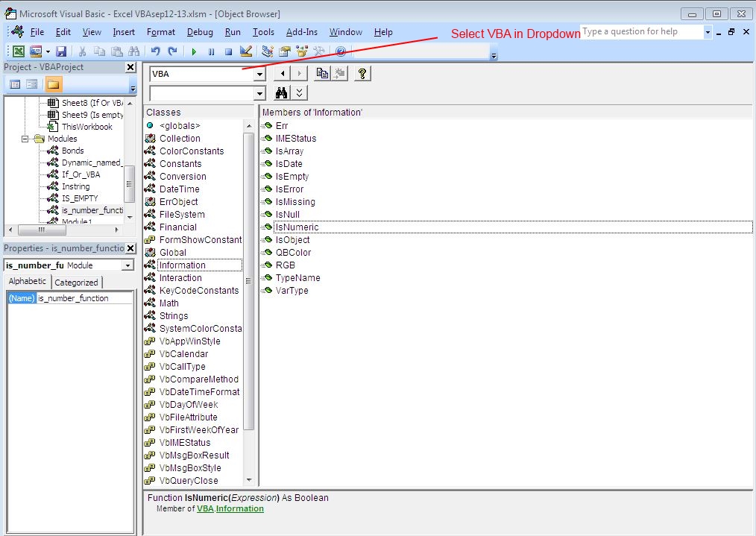Click the Undo arrow icon
Image resolution: width=756 pixels, height=536 pixels.
click(x=155, y=51)
